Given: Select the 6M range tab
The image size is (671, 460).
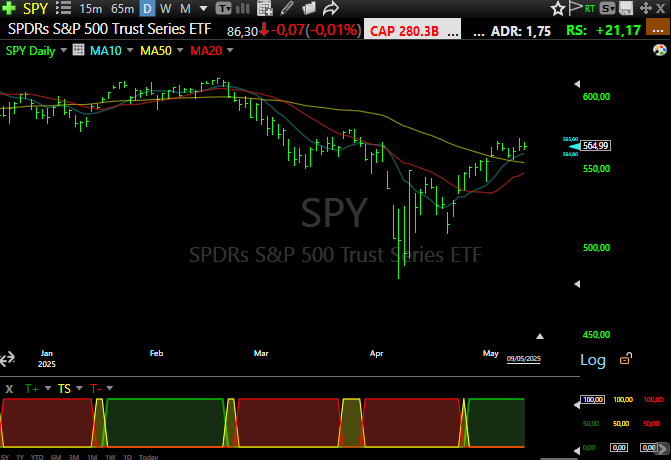Looking at the screenshot, I should [x=56, y=457].
